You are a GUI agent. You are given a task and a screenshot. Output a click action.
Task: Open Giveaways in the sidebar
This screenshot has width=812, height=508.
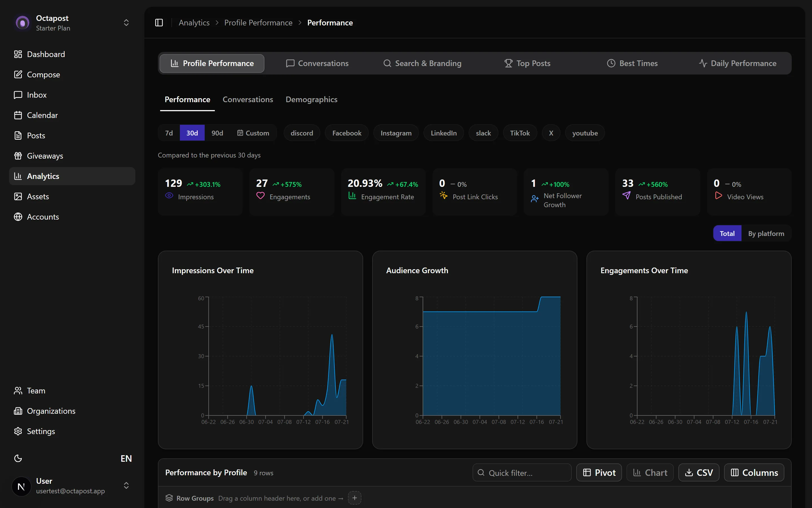click(x=72, y=156)
